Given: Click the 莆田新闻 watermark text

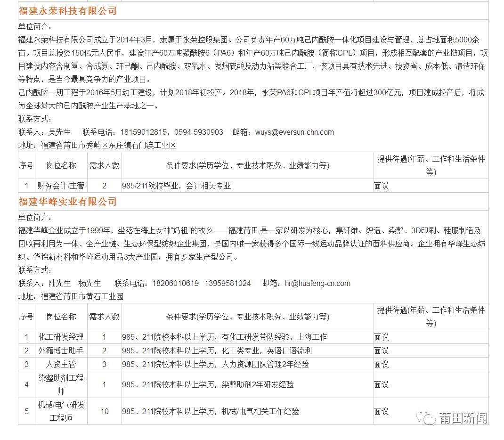Looking at the screenshot, I should click(463, 418).
